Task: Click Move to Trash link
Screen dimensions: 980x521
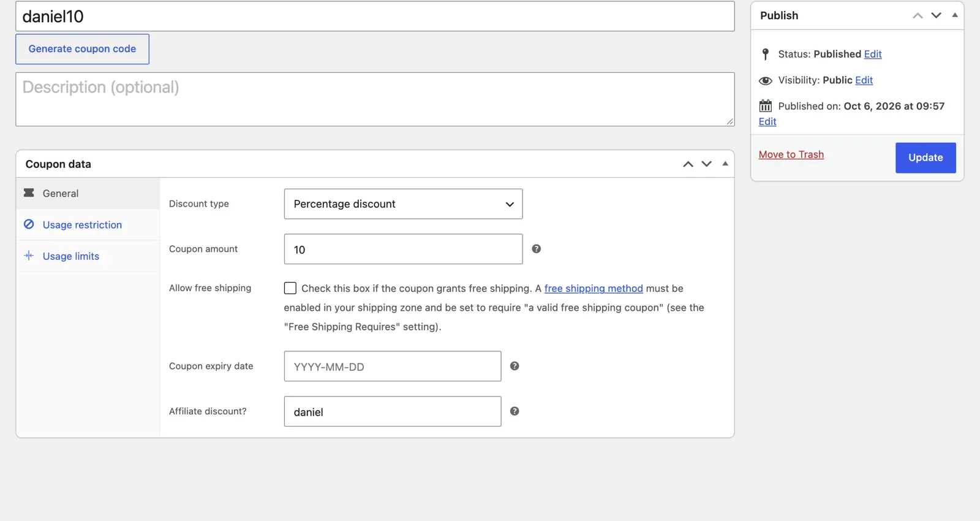Action: (x=791, y=154)
